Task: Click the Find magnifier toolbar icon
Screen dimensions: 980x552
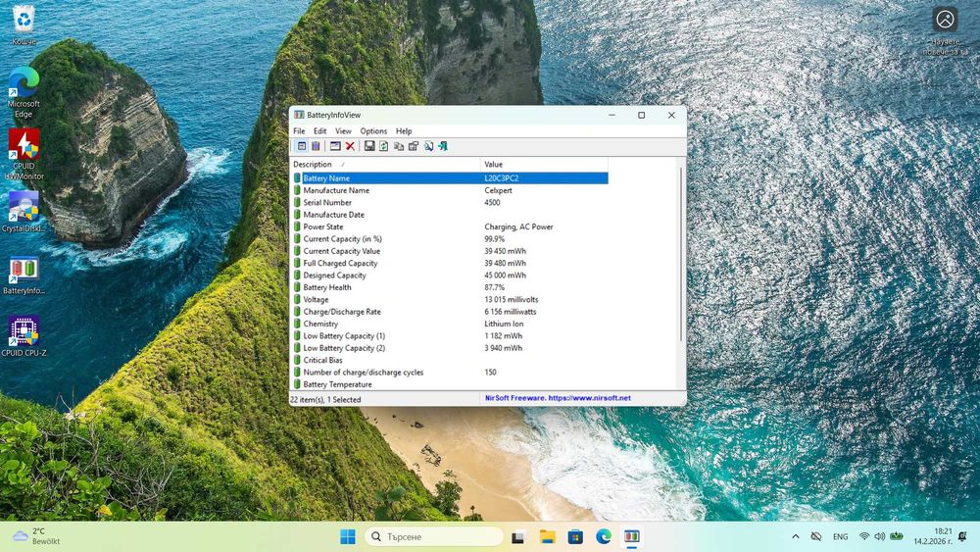Action: (428, 146)
